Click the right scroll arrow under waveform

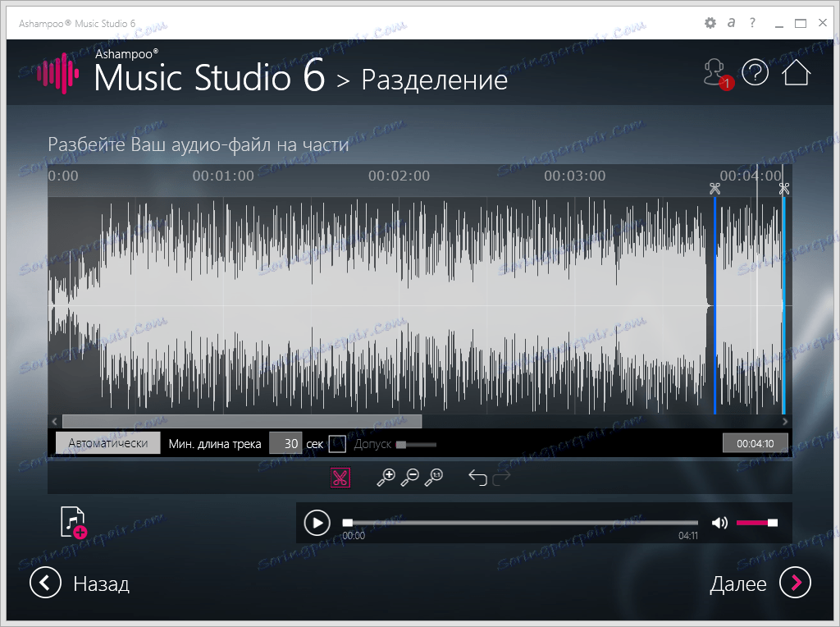pos(785,421)
